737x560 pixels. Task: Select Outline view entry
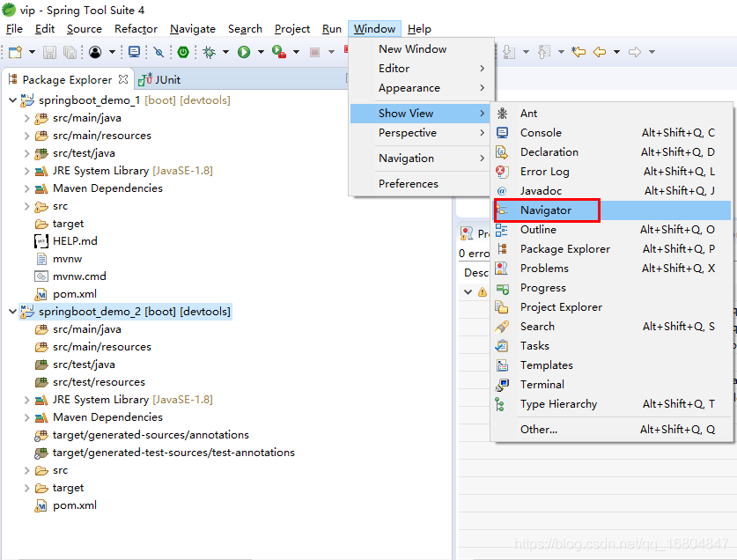coord(610,230)
